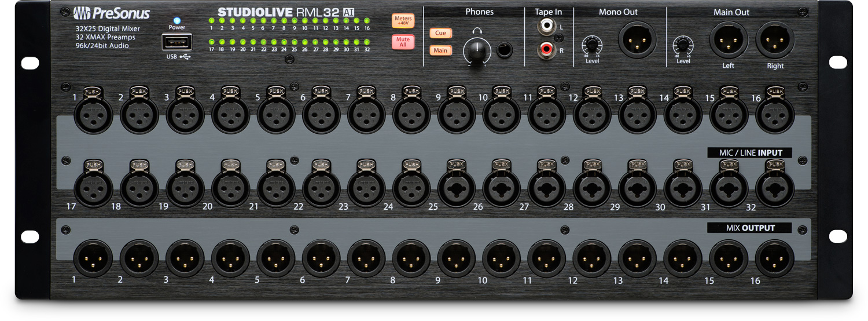Click the channel 17 meter LED

pos(212,42)
